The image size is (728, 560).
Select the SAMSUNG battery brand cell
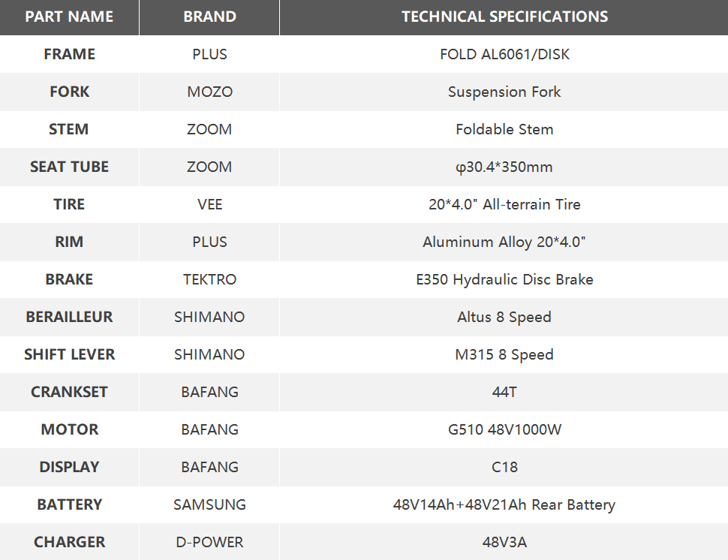(209, 504)
